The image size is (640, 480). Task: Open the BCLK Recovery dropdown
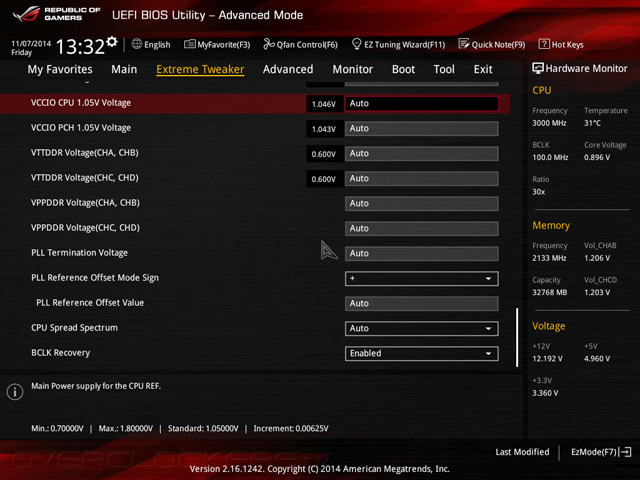[421, 353]
